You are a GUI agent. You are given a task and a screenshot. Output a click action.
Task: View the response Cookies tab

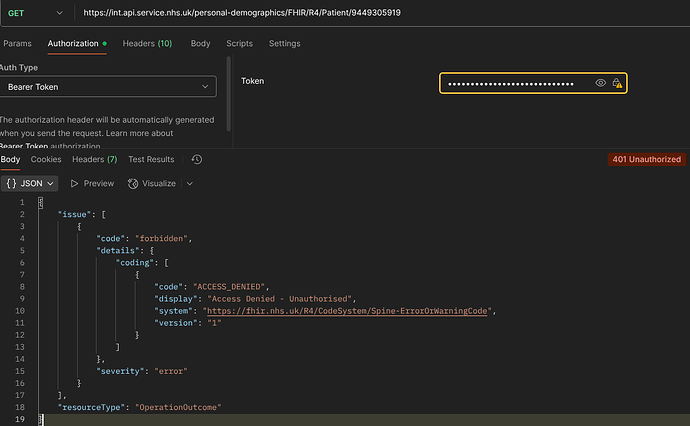point(46,159)
